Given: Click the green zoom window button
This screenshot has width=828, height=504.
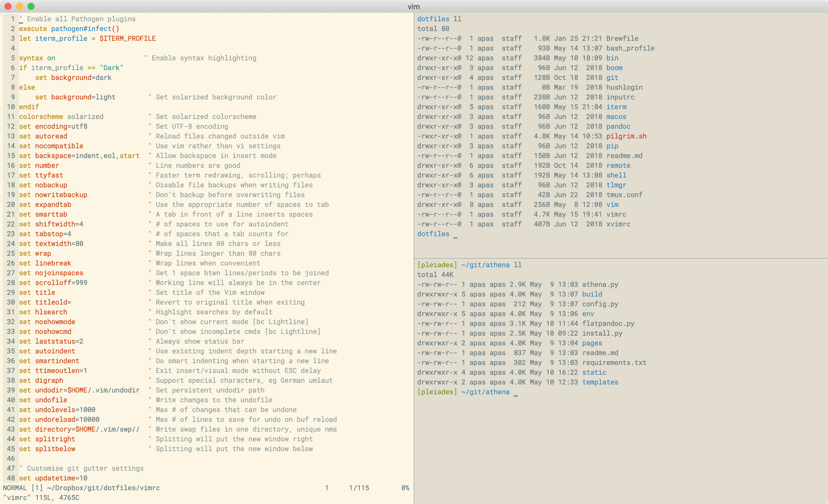Looking at the screenshot, I should click(31, 6).
